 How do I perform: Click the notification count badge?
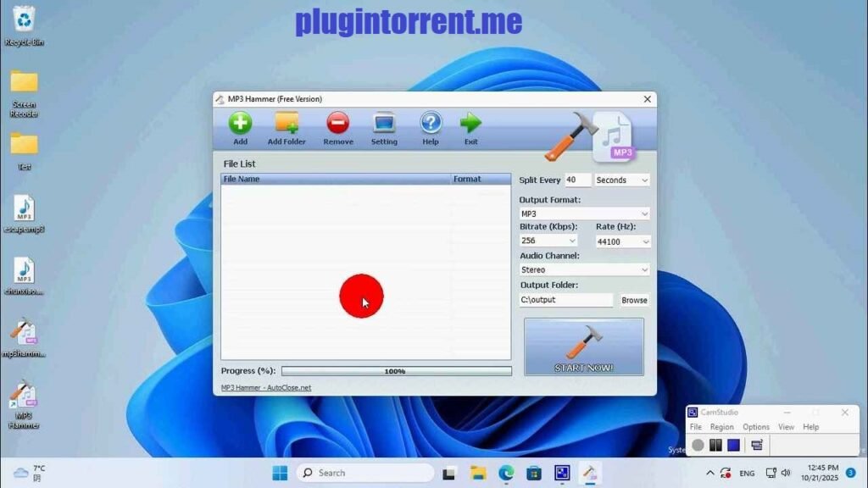pos(851,473)
